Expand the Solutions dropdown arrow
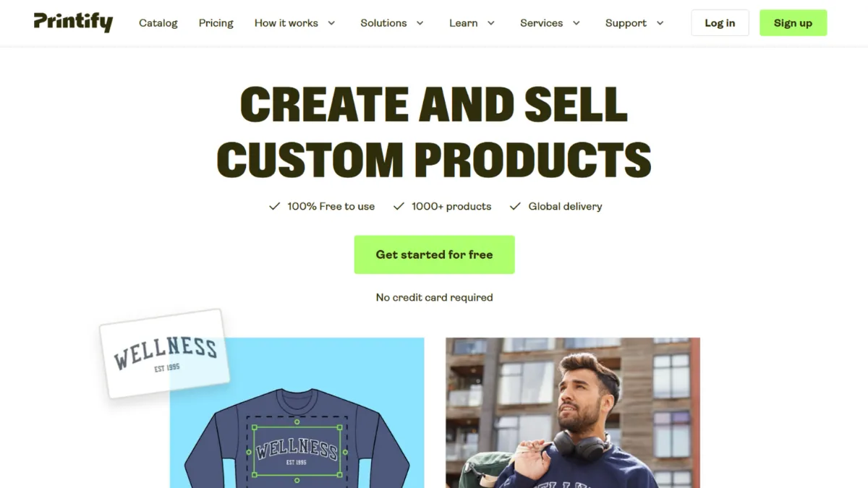 [420, 23]
